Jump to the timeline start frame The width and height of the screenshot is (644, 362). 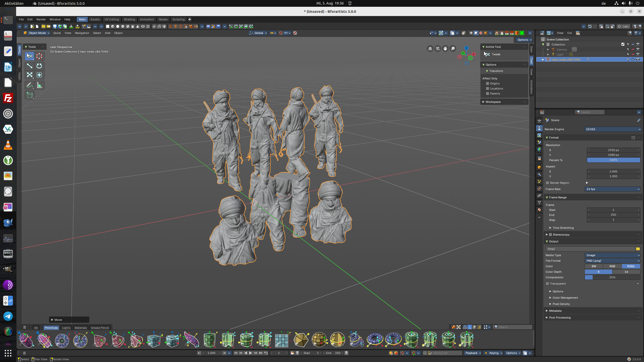click(236, 353)
